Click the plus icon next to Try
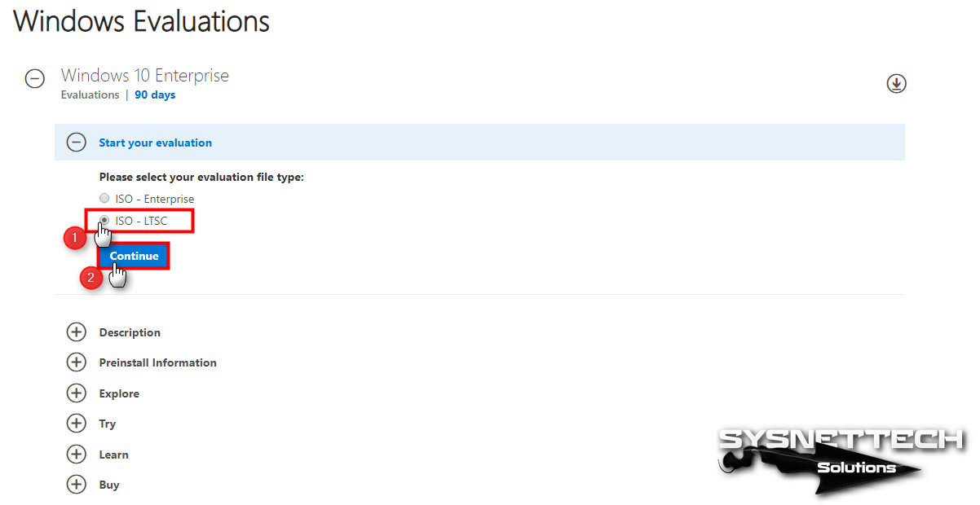The height and width of the screenshot is (505, 980). 76,424
